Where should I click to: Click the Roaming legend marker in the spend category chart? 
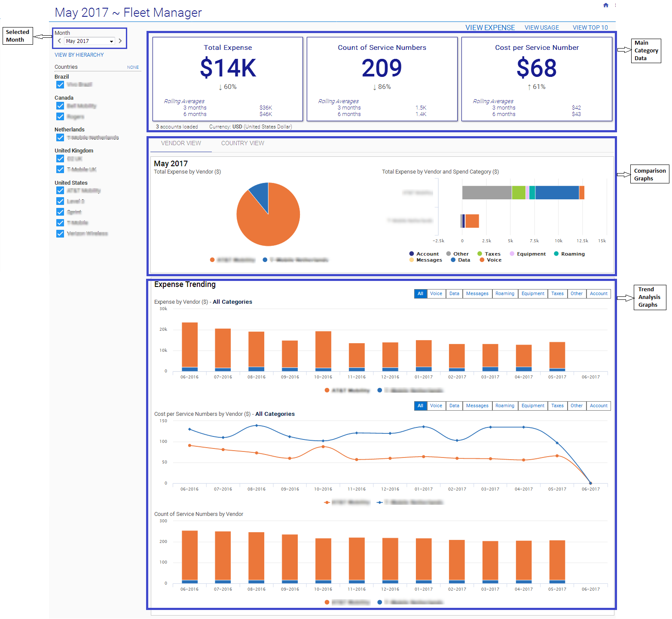[556, 254]
